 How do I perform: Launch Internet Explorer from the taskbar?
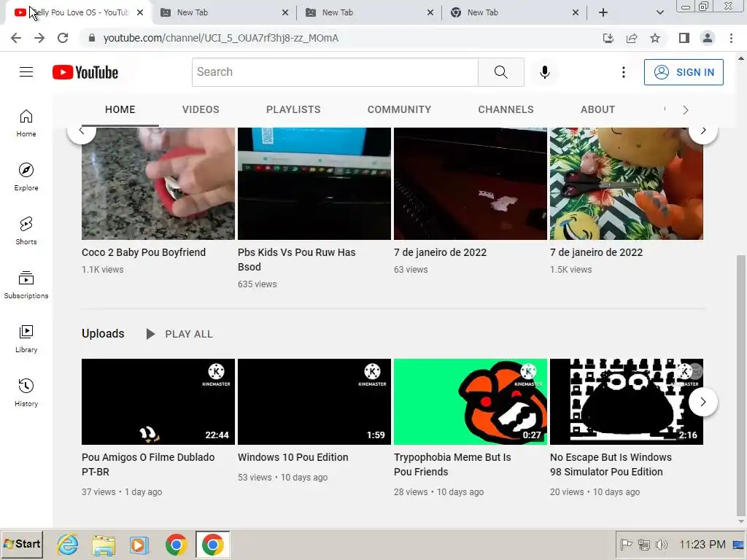(68, 544)
